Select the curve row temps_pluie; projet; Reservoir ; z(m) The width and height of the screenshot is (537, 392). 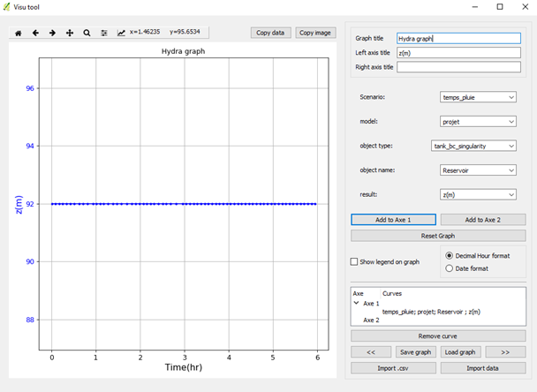(x=431, y=312)
